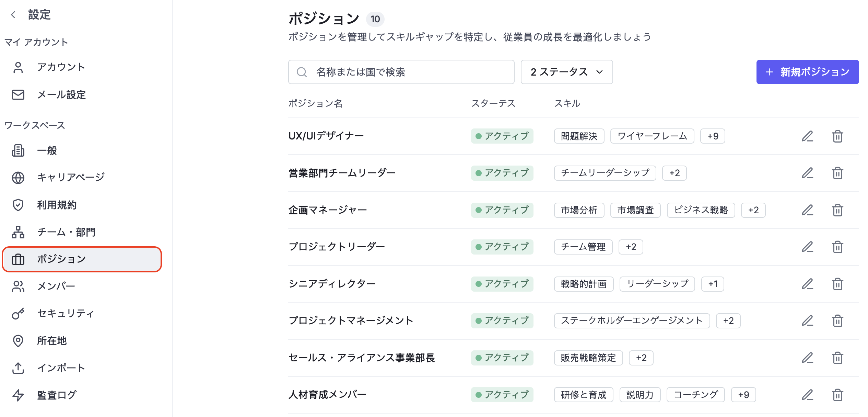
Task: Click the 営業部門チームリーダー position name
Action: [x=342, y=173]
